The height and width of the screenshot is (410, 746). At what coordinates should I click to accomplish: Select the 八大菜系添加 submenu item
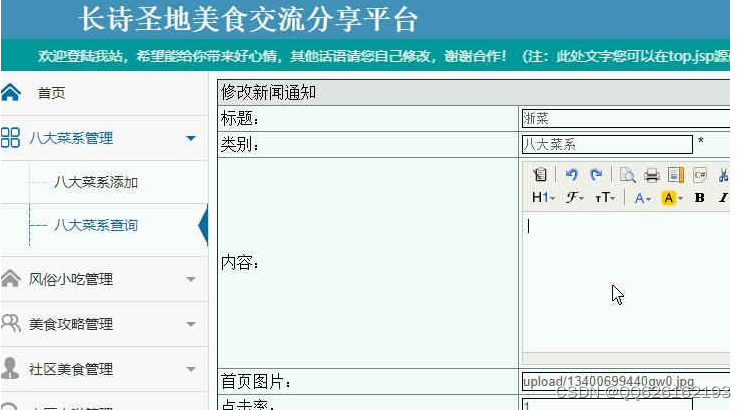(96, 182)
